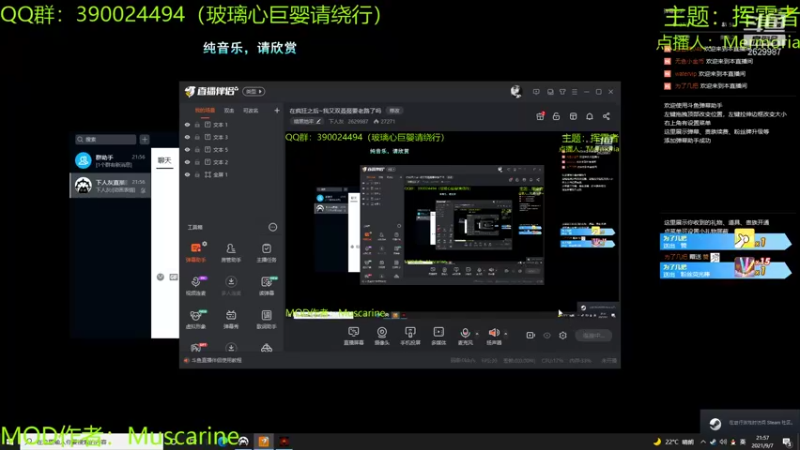Expand speaker options arrow
The height and width of the screenshot is (450, 800).
(506, 334)
